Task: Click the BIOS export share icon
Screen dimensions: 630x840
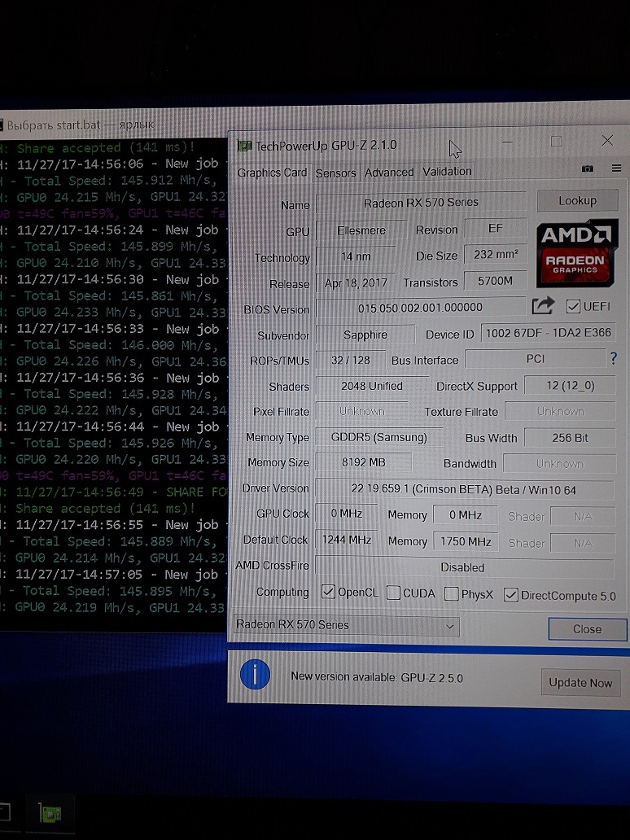Action: pyautogui.click(x=543, y=306)
